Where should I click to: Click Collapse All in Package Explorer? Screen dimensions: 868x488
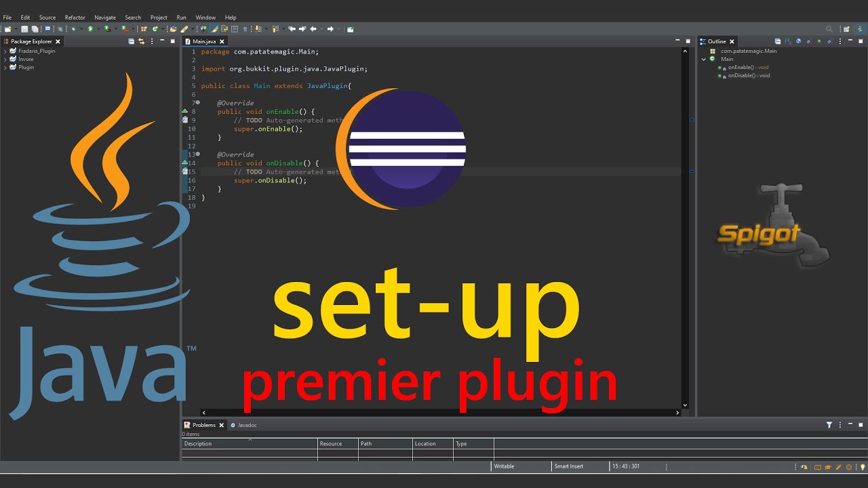(132, 41)
